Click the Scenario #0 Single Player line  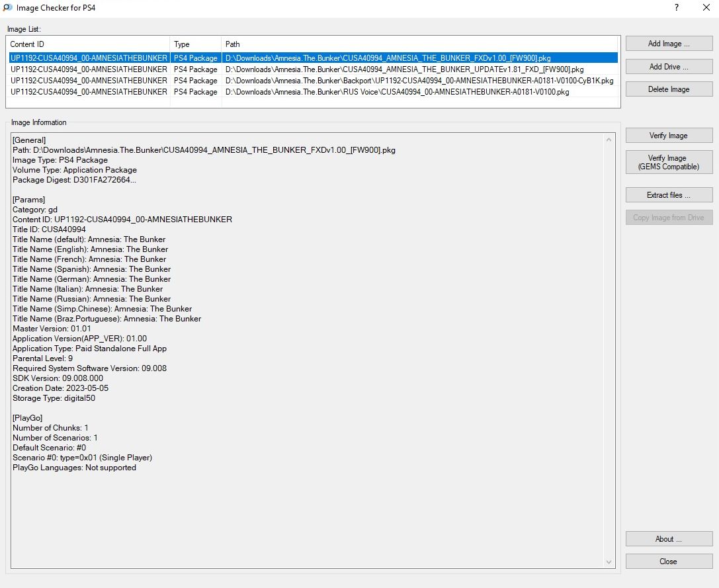(82, 458)
